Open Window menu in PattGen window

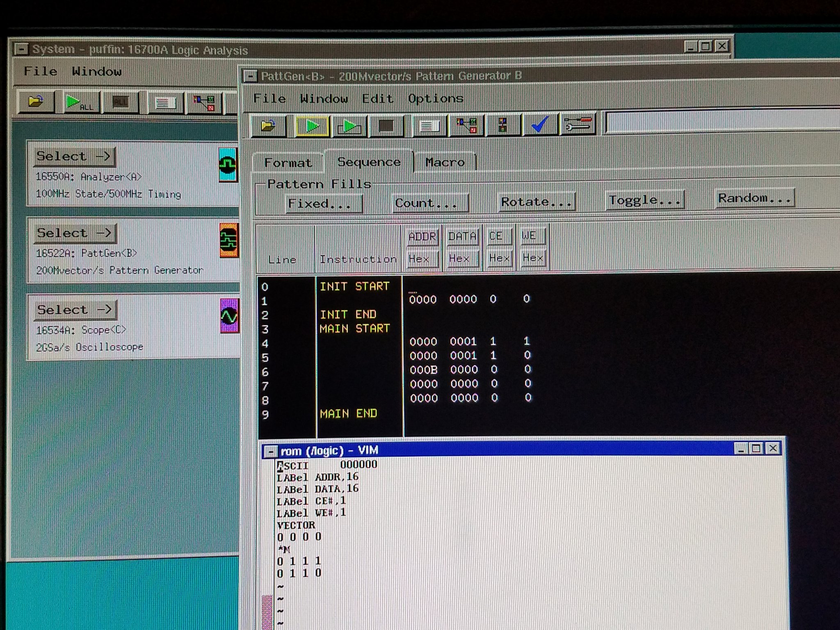[324, 99]
